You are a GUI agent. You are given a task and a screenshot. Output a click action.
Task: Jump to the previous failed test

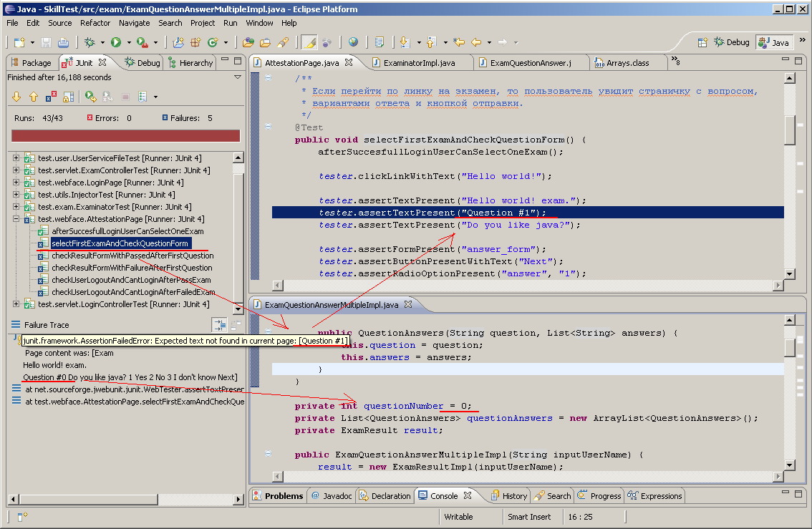pyautogui.click(x=33, y=97)
